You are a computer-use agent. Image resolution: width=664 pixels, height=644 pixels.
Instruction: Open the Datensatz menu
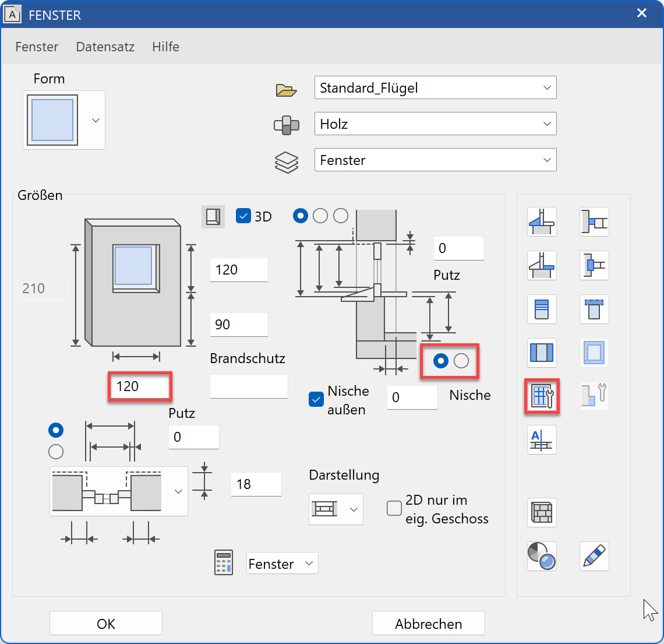coord(105,47)
